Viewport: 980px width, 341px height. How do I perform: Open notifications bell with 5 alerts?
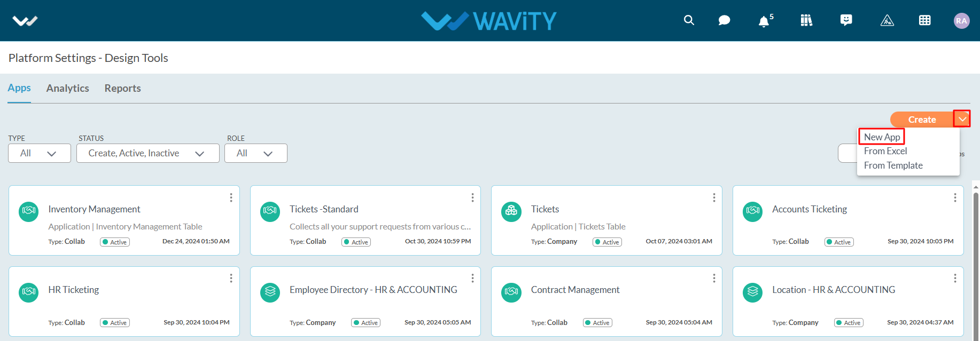tap(765, 21)
